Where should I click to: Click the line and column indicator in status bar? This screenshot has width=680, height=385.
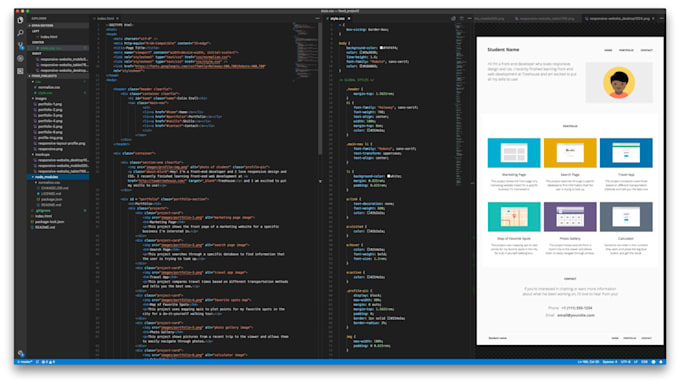click(x=588, y=362)
